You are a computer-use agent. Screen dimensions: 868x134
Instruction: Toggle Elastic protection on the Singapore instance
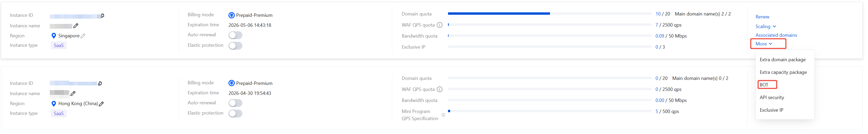click(x=235, y=45)
